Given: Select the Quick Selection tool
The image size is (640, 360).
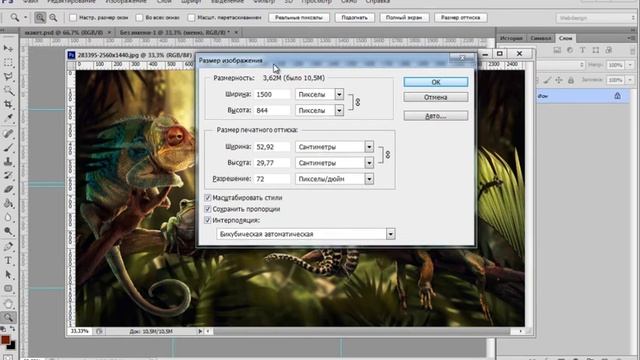Looking at the screenshot, I should click(x=8, y=90).
